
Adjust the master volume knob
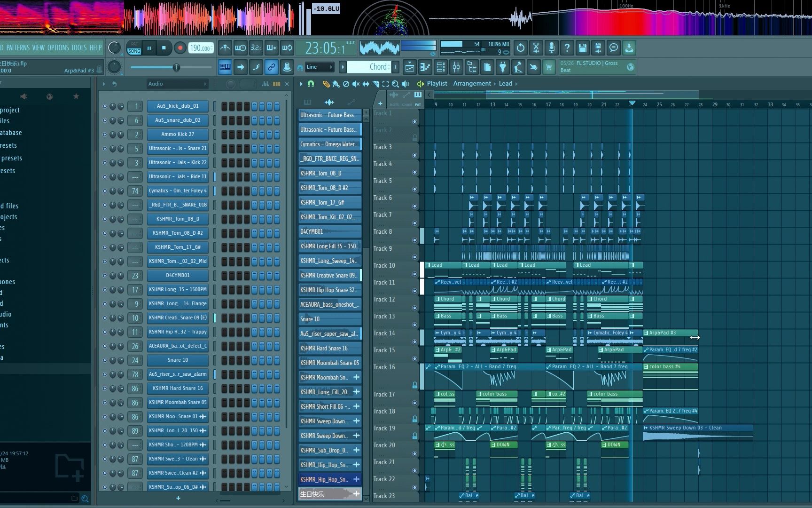pyautogui.click(x=114, y=48)
